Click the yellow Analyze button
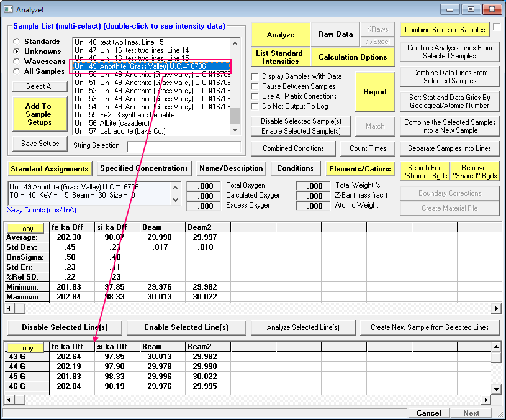The image size is (506, 420). 280,35
